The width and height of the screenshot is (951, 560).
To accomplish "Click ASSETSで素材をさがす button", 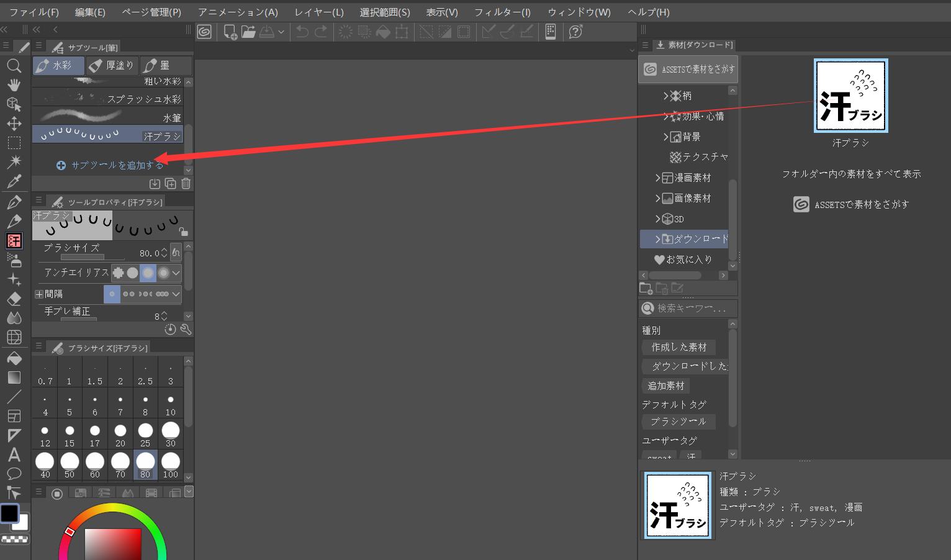I will 688,69.
